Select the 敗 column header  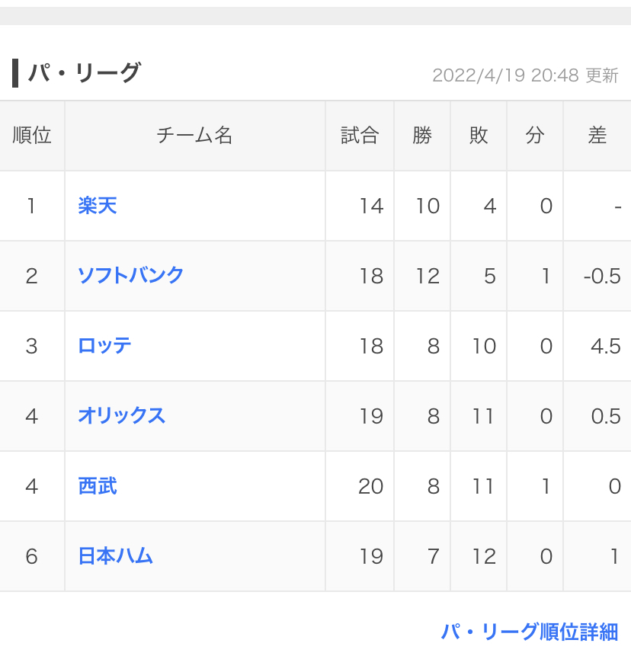[x=479, y=136]
